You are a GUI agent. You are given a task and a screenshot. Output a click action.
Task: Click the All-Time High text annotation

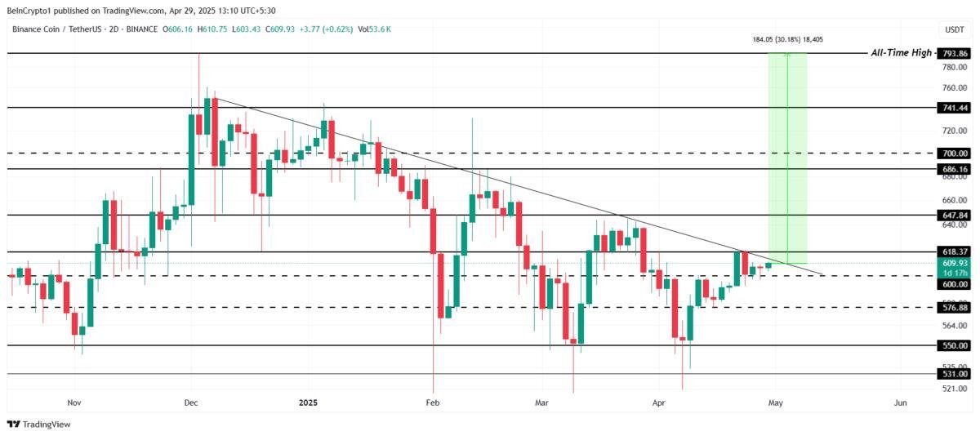[x=901, y=53]
